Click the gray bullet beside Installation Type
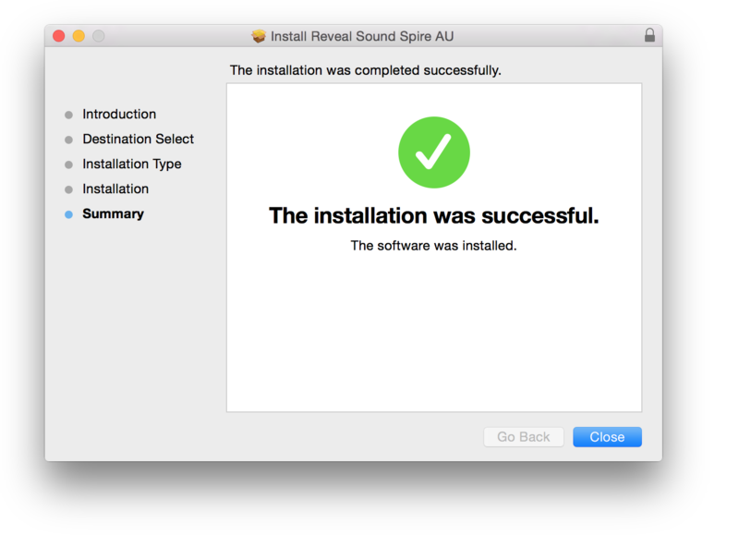 tap(68, 165)
